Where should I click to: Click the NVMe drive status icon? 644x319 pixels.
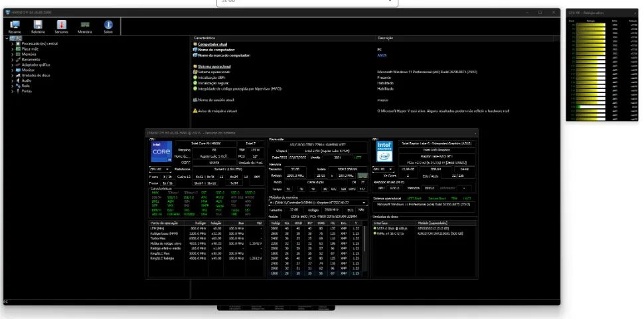click(374, 233)
